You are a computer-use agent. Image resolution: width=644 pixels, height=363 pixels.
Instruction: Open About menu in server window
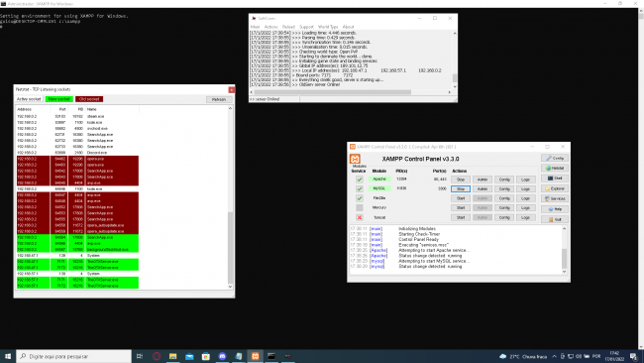tap(349, 27)
